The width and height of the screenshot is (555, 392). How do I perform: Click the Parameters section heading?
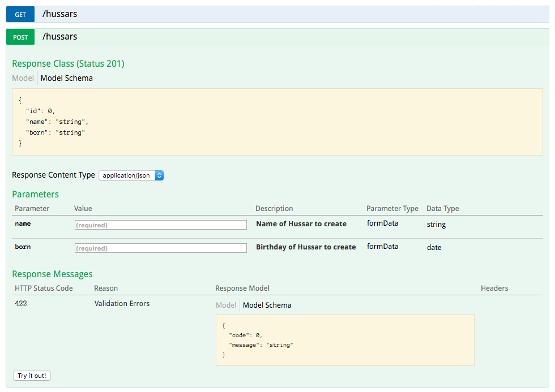[35, 194]
